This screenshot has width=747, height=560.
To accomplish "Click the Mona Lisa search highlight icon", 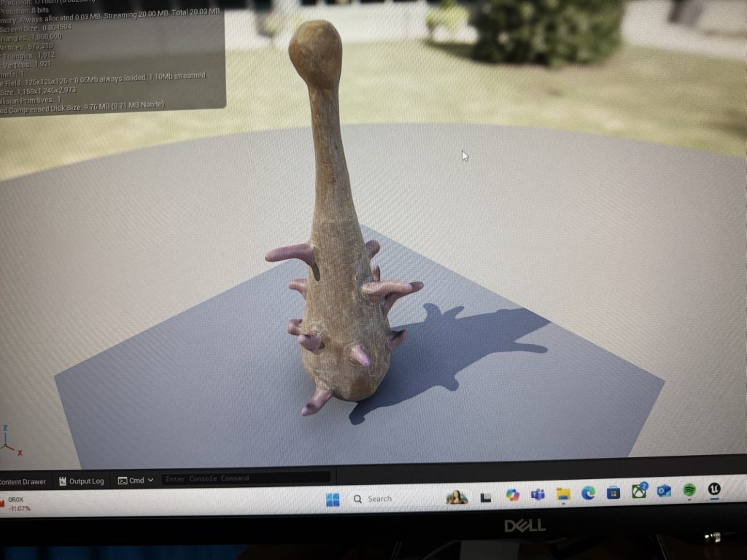I will [x=457, y=497].
